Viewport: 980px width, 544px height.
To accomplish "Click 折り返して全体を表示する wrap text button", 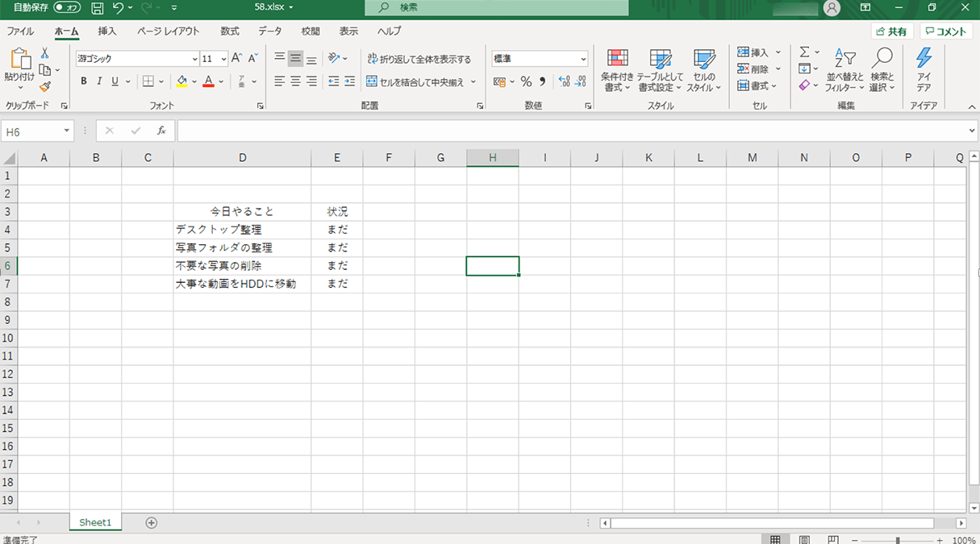I will click(419, 59).
